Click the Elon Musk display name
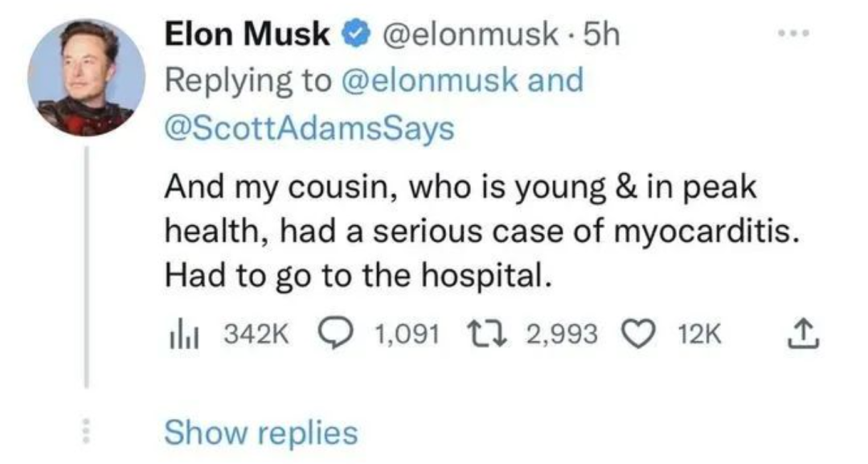868x464 pixels. [248, 35]
